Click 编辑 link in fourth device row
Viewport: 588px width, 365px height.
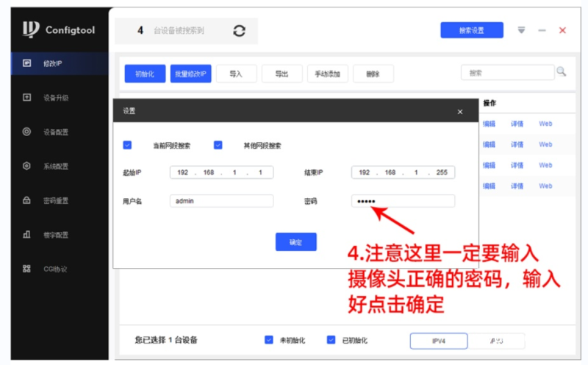[489, 186]
